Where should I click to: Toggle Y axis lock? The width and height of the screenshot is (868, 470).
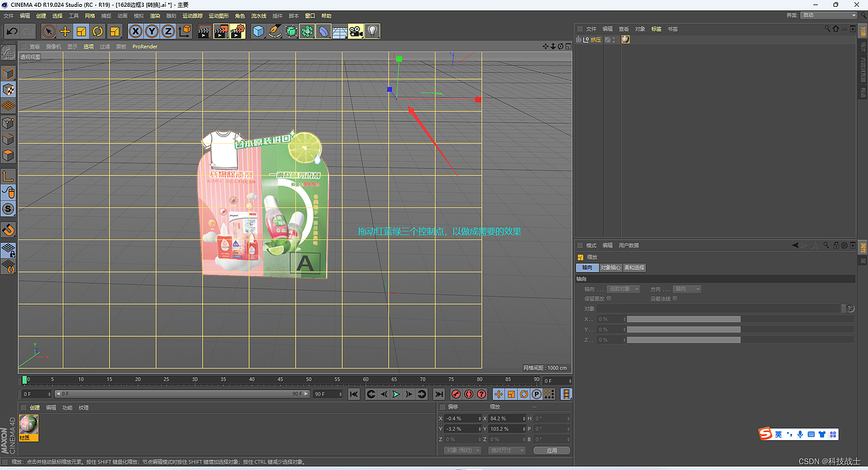pyautogui.click(x=151, y=31)
